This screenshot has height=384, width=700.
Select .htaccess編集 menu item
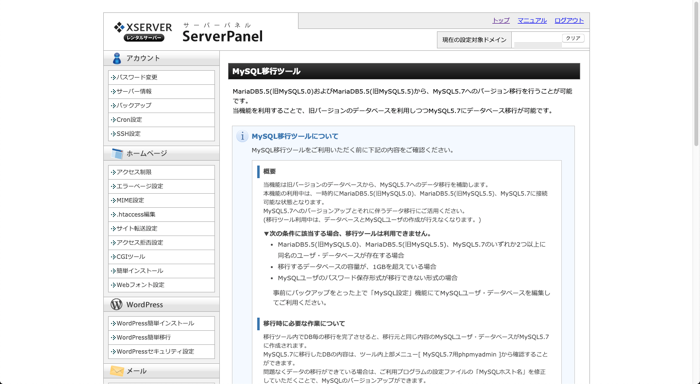161,214
